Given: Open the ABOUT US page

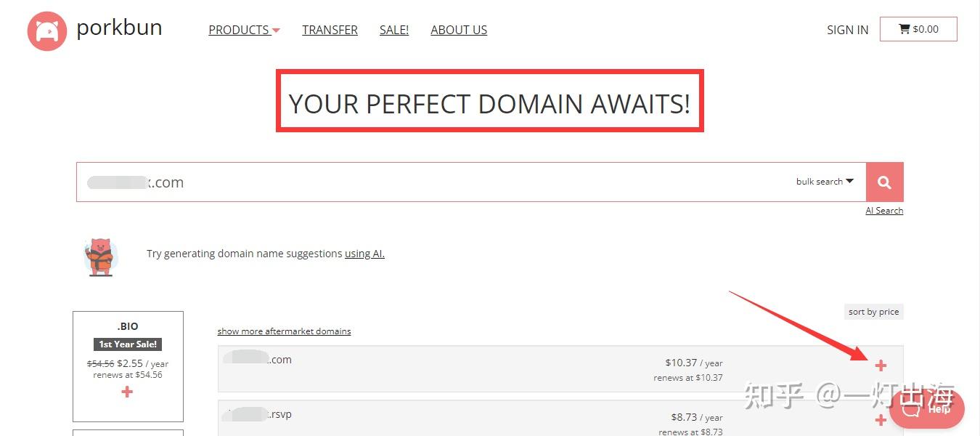Looking at the screenshot, I should (x=459, y=30).
